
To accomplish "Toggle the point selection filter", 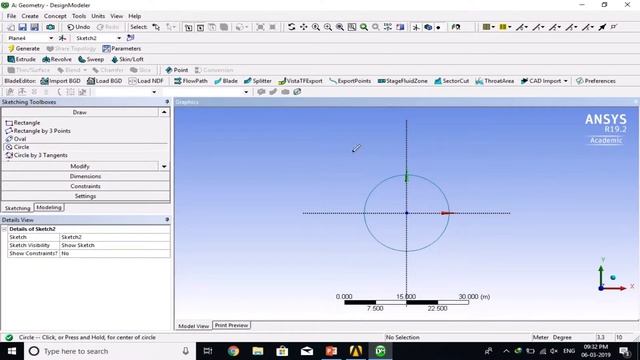I will point(189,27).
